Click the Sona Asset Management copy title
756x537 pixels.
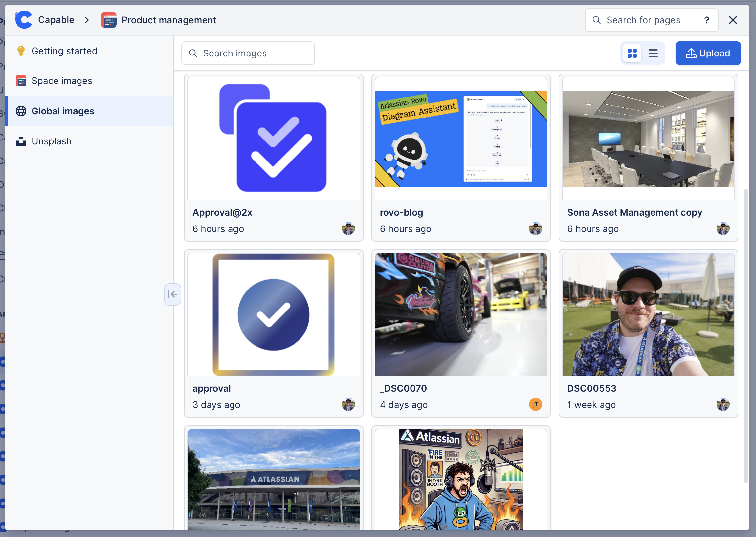(634, 212)
